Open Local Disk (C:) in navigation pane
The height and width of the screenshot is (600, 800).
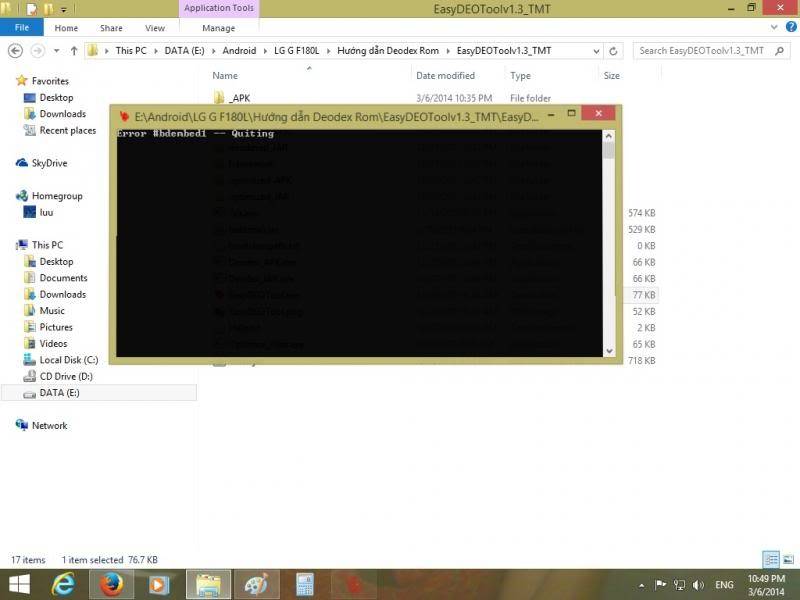point(68,360)
